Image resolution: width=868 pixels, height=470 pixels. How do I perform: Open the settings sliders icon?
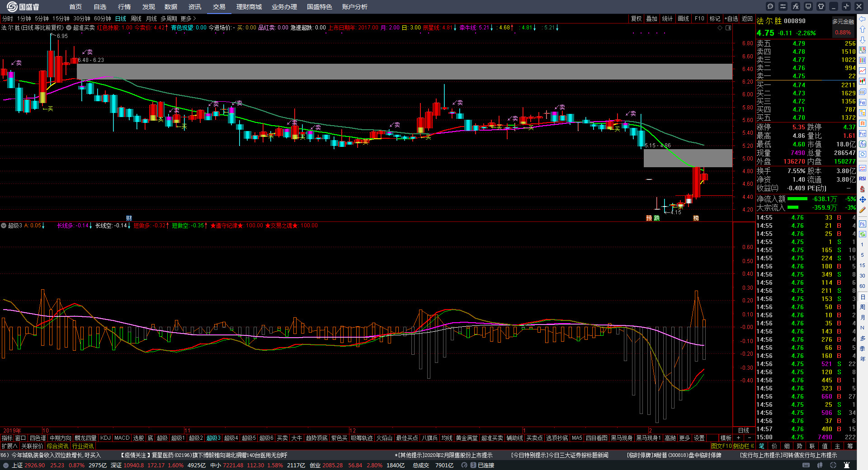[x=783, y=6]
